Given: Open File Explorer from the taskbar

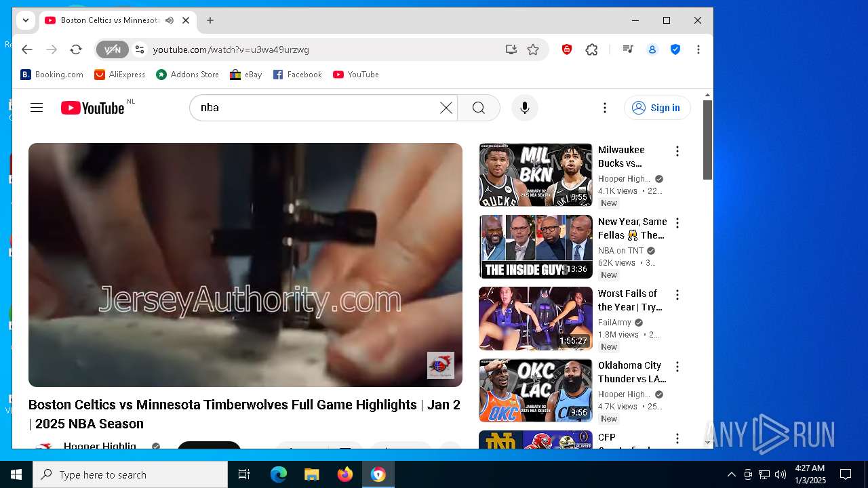Looking at the screenshot, I should tap(311, 474).
